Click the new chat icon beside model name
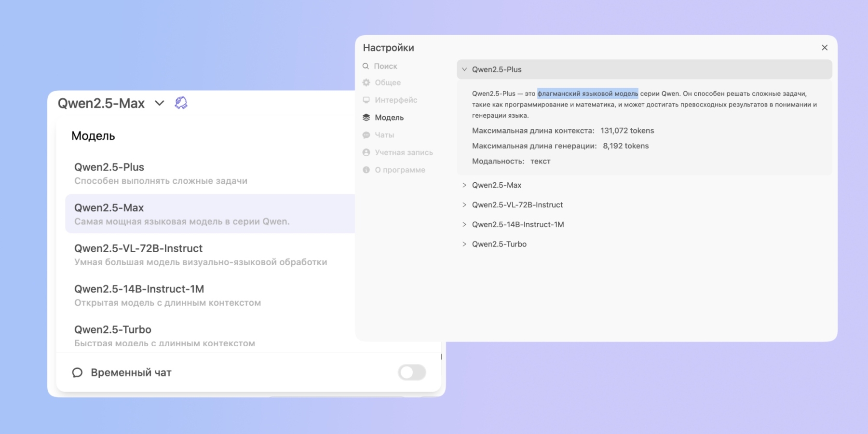 (181, 103)
